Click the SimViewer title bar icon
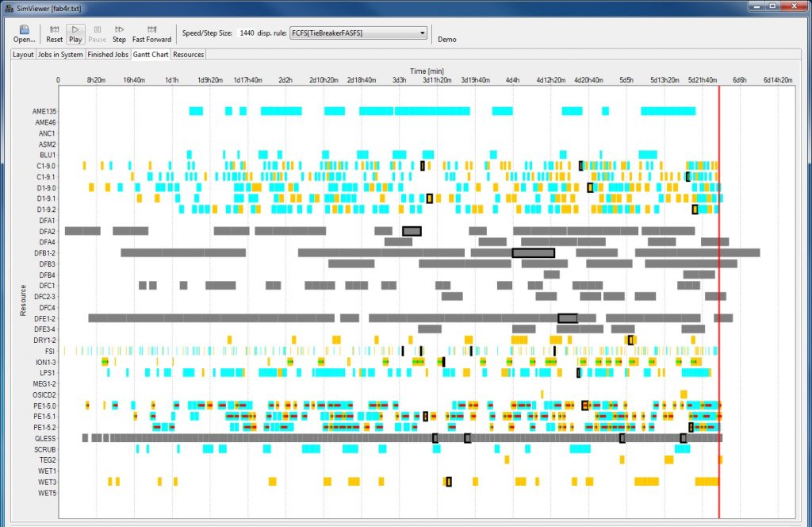Screen dimensions: 812x527 [9, 6]
